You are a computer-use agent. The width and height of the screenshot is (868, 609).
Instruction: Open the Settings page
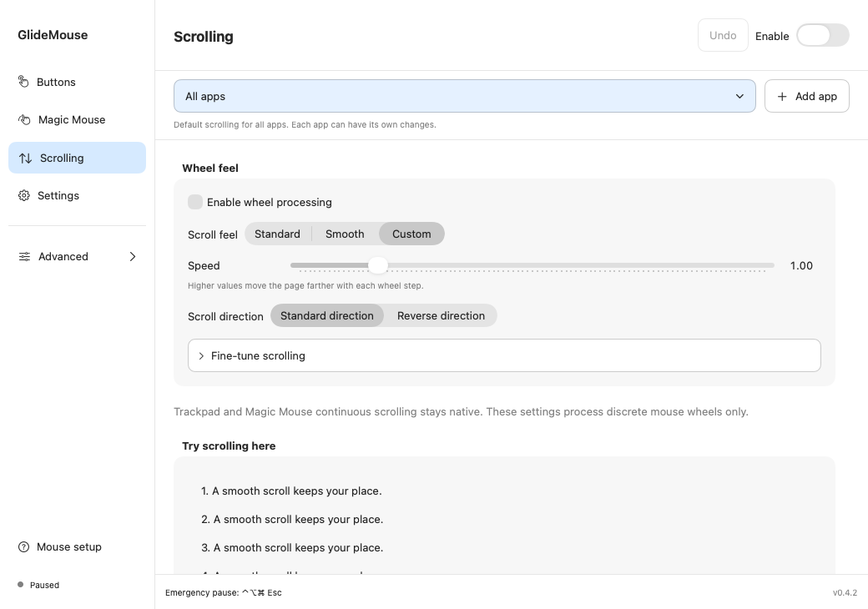77,195
